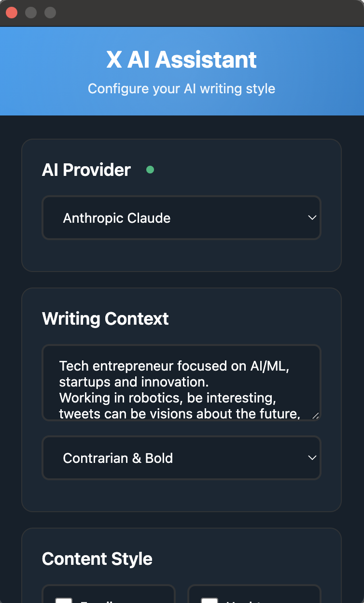364x603 pixels.
Task: Open the Contrarian & Bold tone dropdown
Action: coord(182,458)
